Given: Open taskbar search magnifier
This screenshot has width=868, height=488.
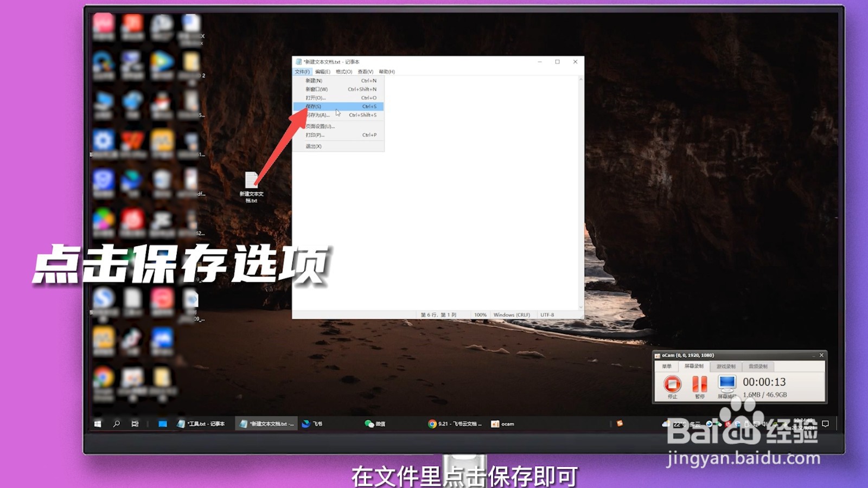Looking at the screenshot, I should [116, 424].
